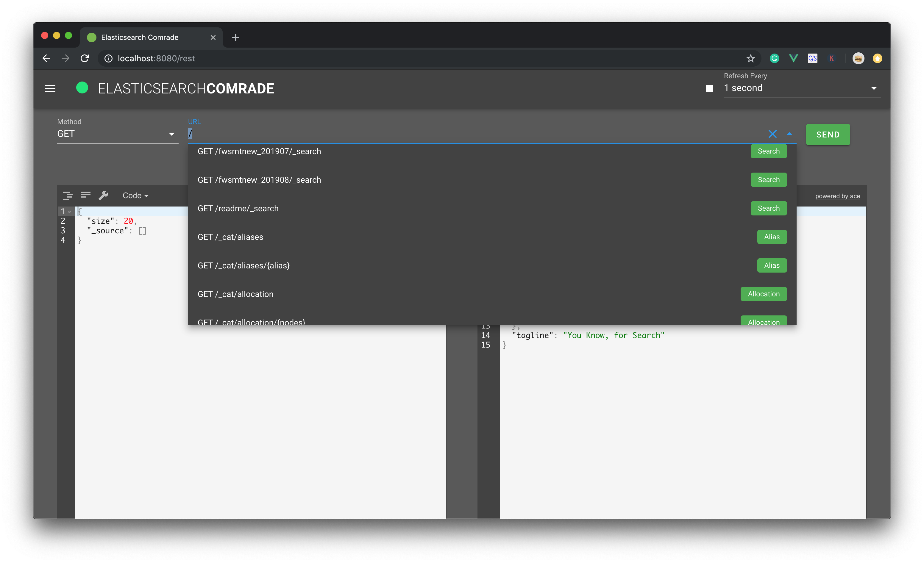
Task: Click the Vue devtools extension icon
Action: click(x=794, y=59)
